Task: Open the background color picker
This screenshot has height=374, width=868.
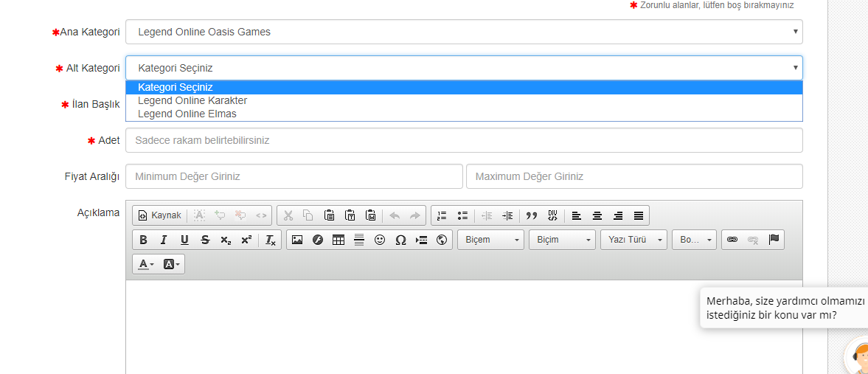Action: (172, 264)
